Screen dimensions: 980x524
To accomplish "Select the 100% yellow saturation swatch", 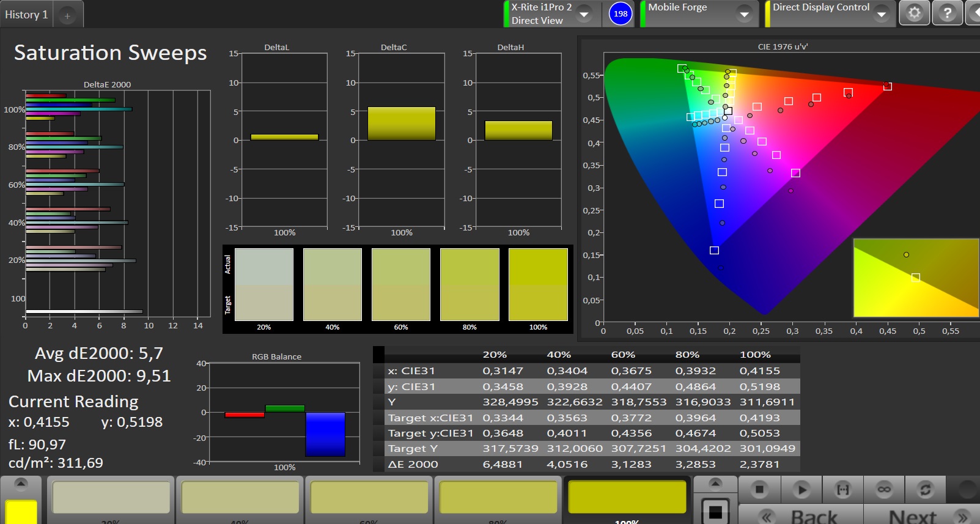I will [627, 497].
